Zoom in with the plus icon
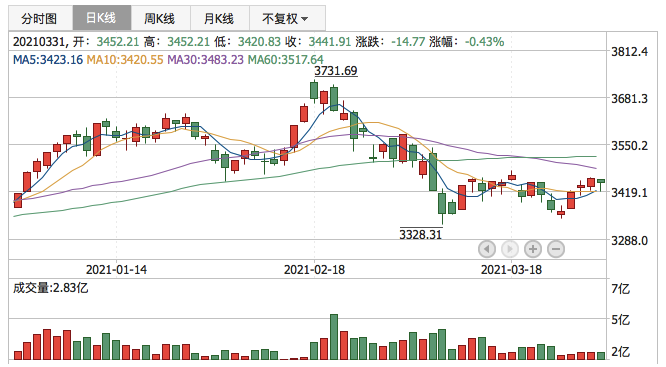Viewport: 666px width, 367px height. click(x=533, y=249)
